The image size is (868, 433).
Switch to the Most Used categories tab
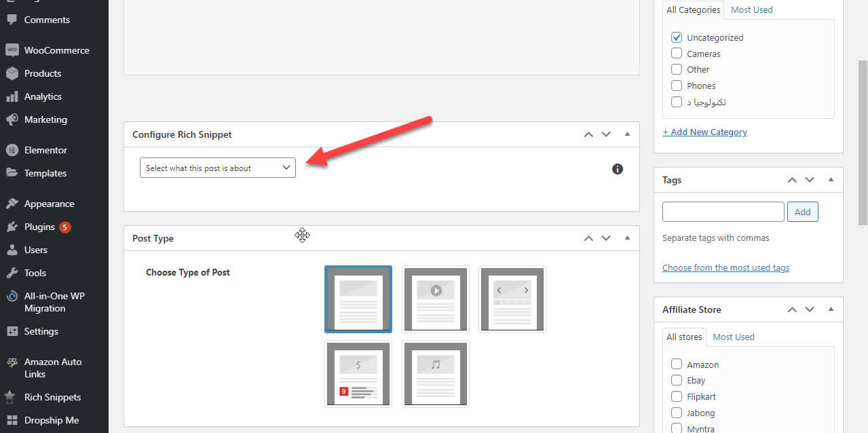751,10
